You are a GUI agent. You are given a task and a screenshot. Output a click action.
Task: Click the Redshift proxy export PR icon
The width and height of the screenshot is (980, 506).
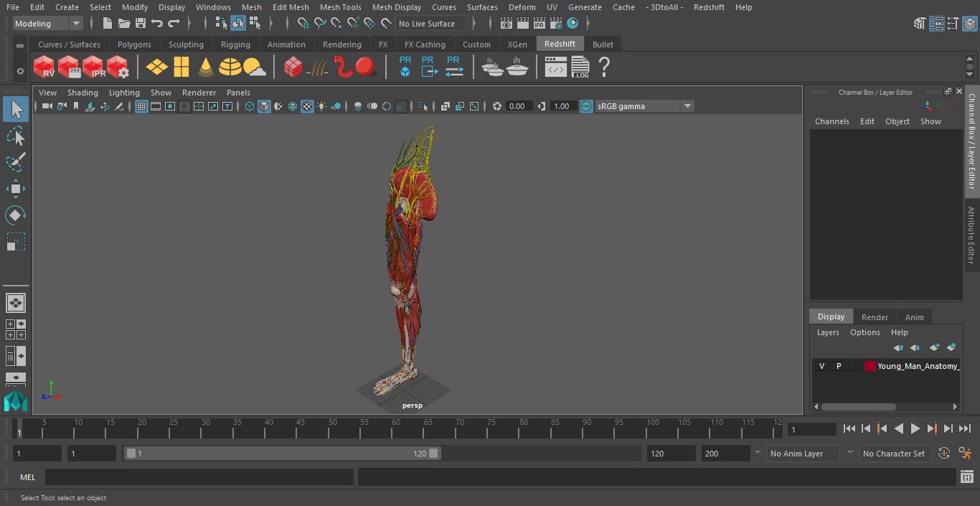coord(428,67)
